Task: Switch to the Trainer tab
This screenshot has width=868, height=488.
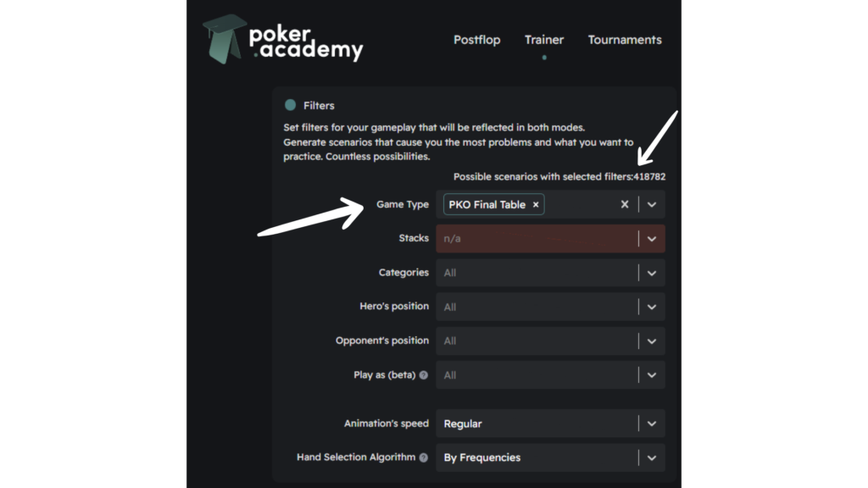Action: coord(544,40)
